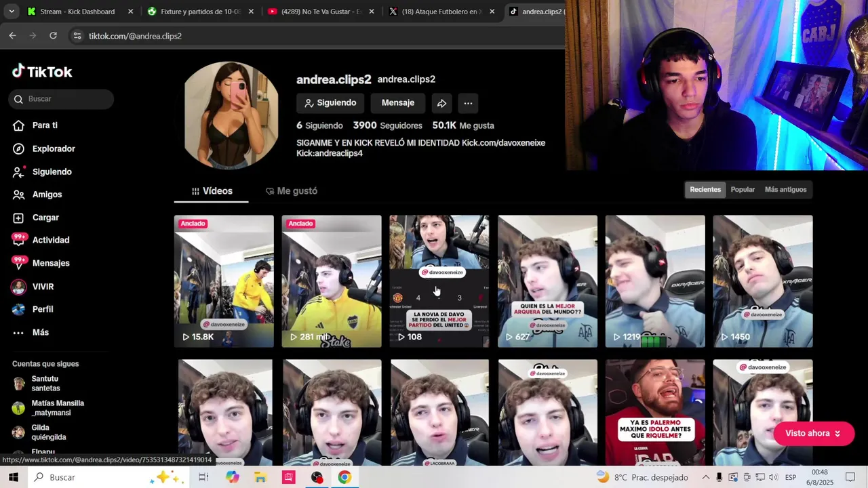
Task: Reload the page with the refresh icon
Action: click(53, 36)
